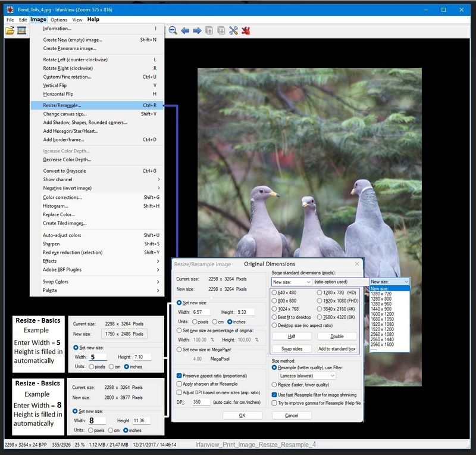Enable Apply sharpen after Resample
The height and width of the screenshot is (455, 476).
click(x=179, y=384)
